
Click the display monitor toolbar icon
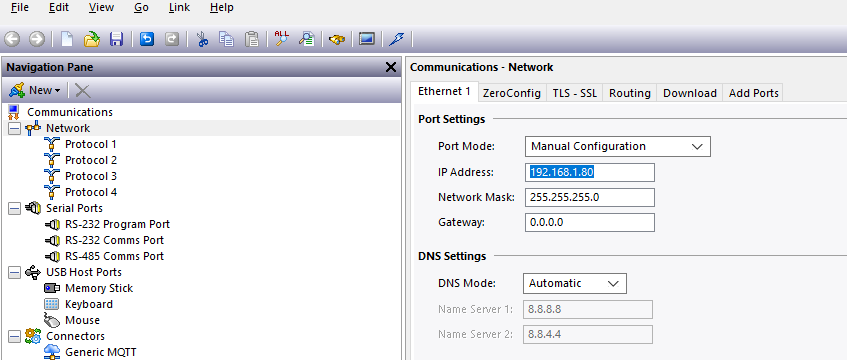(367, 39)
